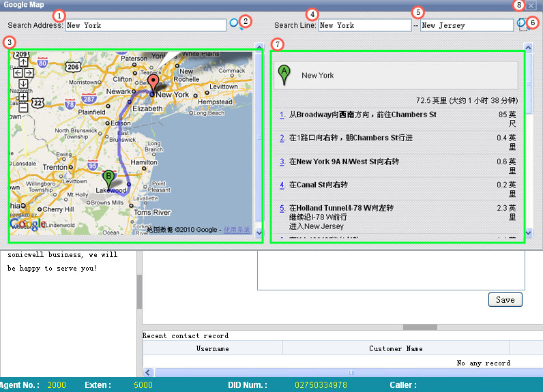Open direction step 3 link
543x392 pixels.
click(282, 162)
